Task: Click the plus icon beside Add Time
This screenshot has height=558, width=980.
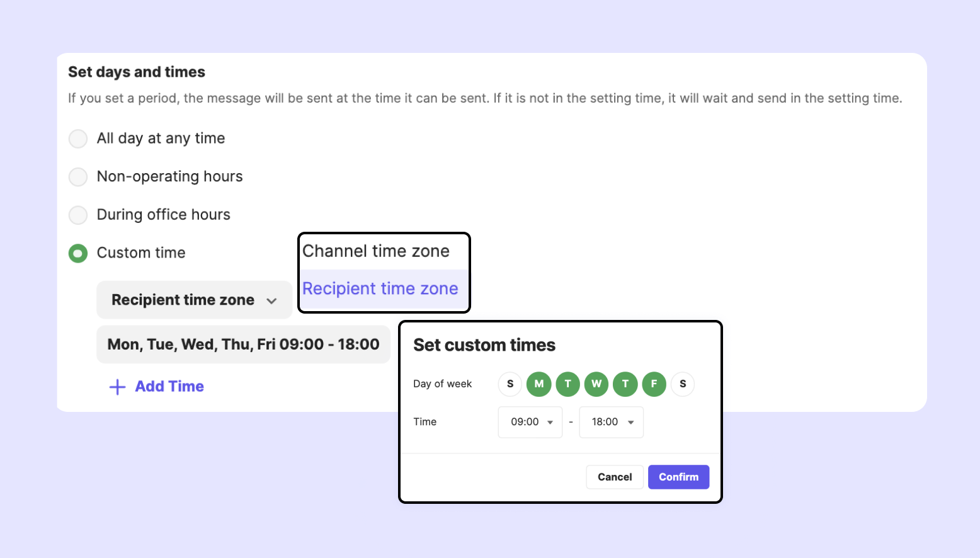Action: 117,387
